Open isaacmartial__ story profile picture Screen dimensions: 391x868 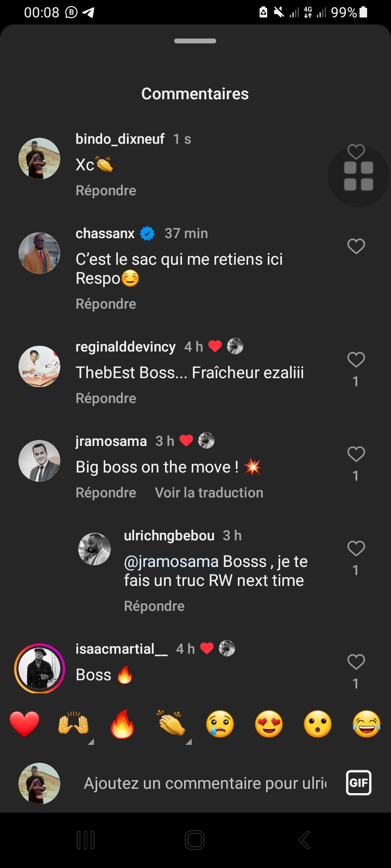tap(40, 668)
